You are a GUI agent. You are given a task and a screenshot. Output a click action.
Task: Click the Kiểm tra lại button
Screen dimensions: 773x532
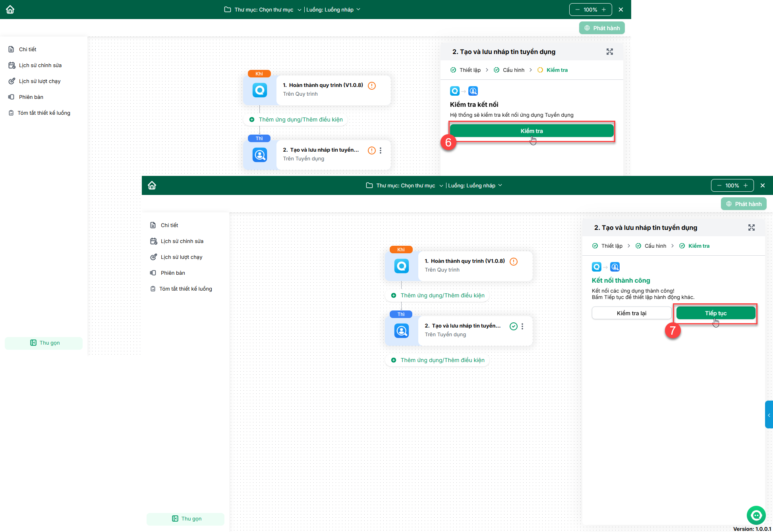click(631, 313)
